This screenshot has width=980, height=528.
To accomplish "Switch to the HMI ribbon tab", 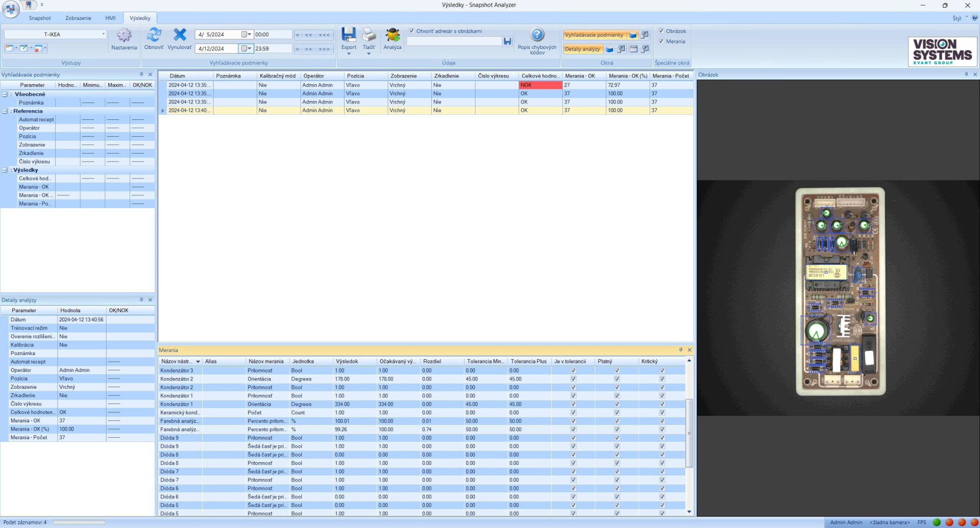I will (x=110, y=18).
